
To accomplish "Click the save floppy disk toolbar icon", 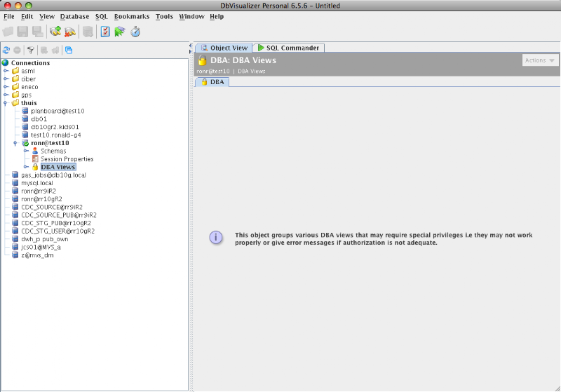I will [x=23, y=32].
